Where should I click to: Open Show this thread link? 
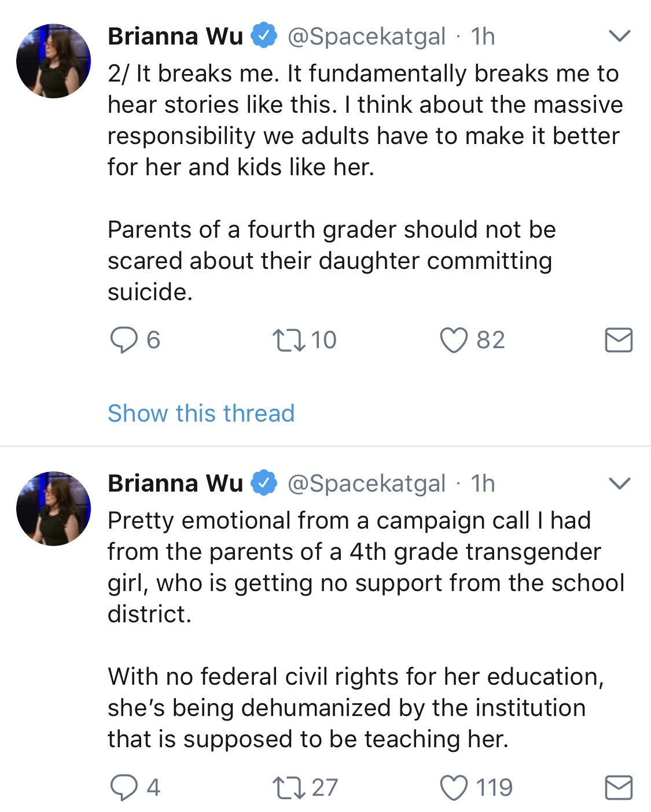click(201, 414)
